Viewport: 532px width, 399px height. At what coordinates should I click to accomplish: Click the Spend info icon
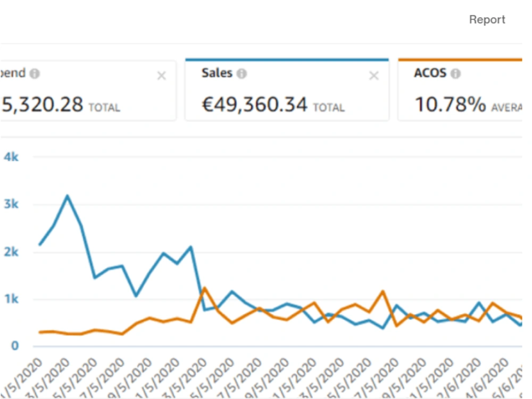pyautogui.click(x=35, y=73)
